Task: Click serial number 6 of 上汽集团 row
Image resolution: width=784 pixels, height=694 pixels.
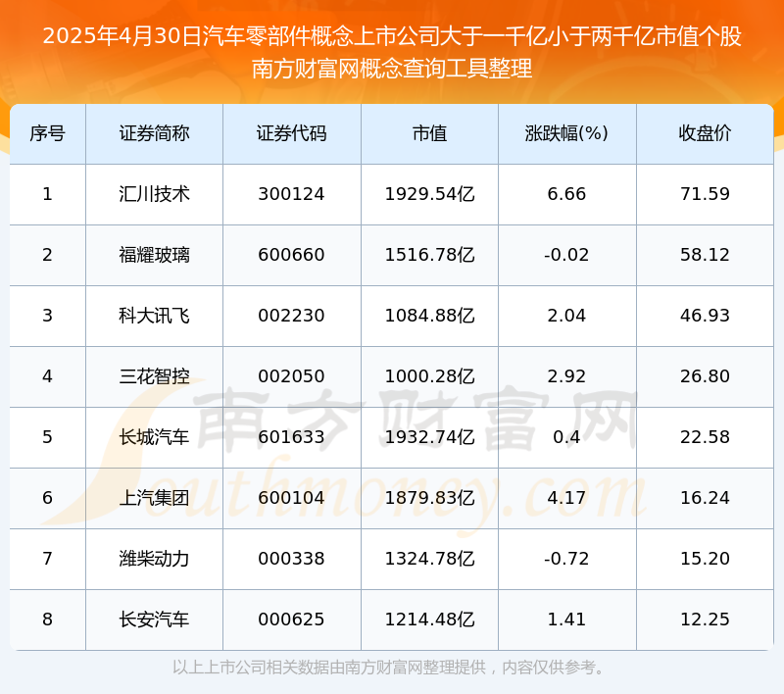Action: tap(47, 498)
